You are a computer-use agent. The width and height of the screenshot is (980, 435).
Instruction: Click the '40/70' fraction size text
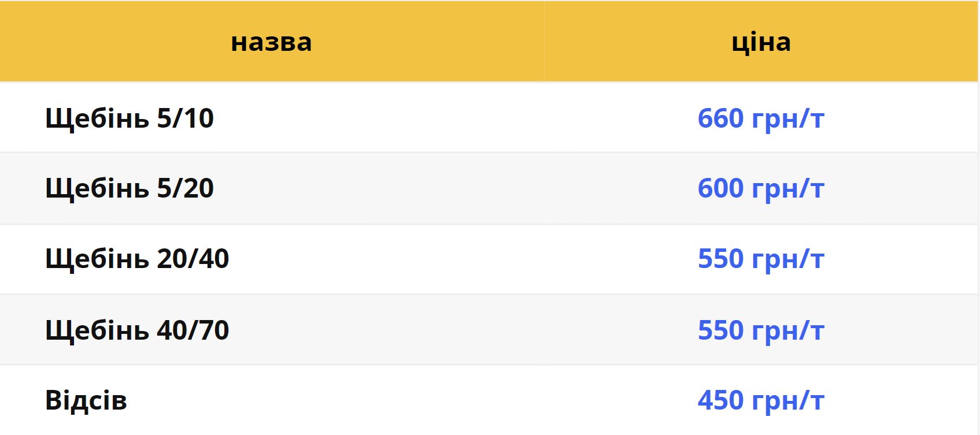193,330
